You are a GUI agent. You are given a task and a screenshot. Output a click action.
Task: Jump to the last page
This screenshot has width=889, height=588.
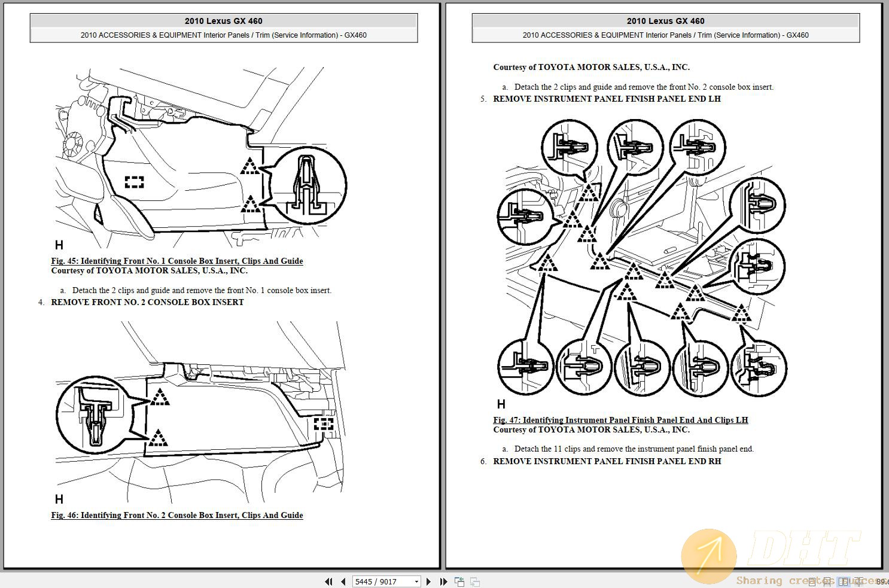[443, 581]
